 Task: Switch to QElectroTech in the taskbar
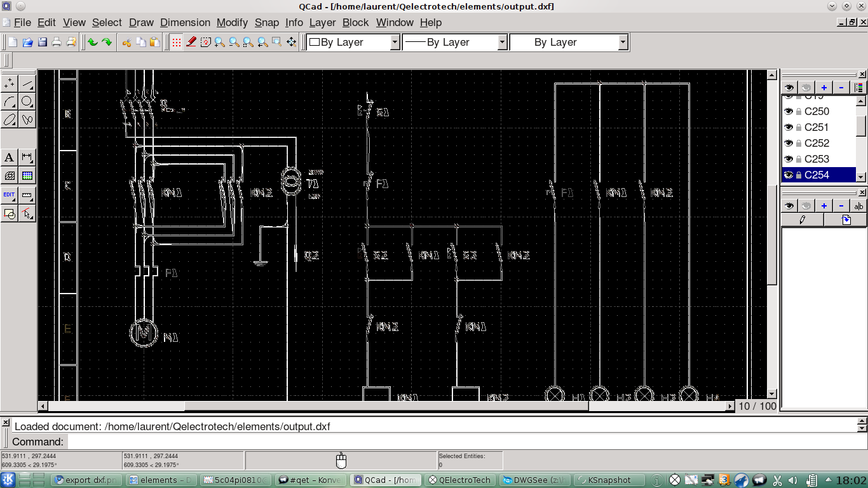pos(459,480)
